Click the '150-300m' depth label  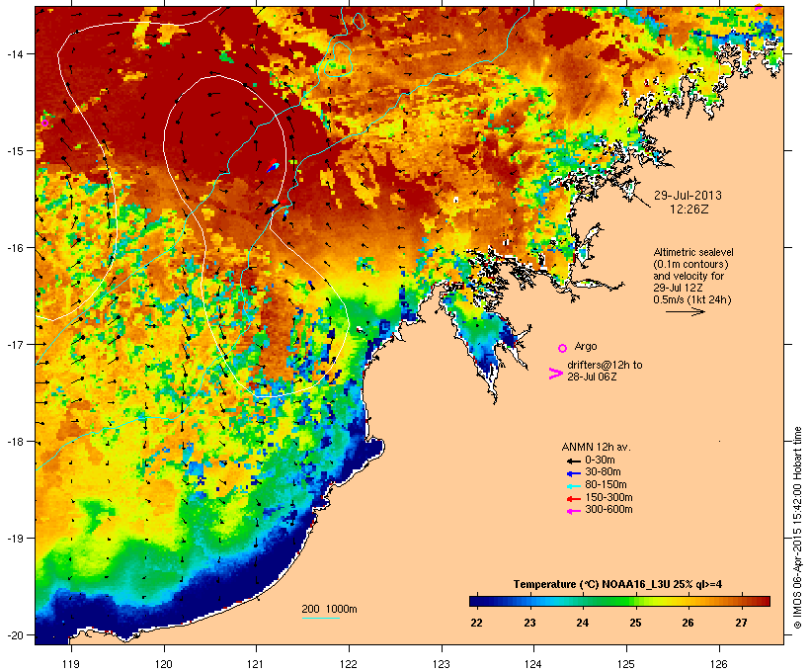(x=608, y=498)
